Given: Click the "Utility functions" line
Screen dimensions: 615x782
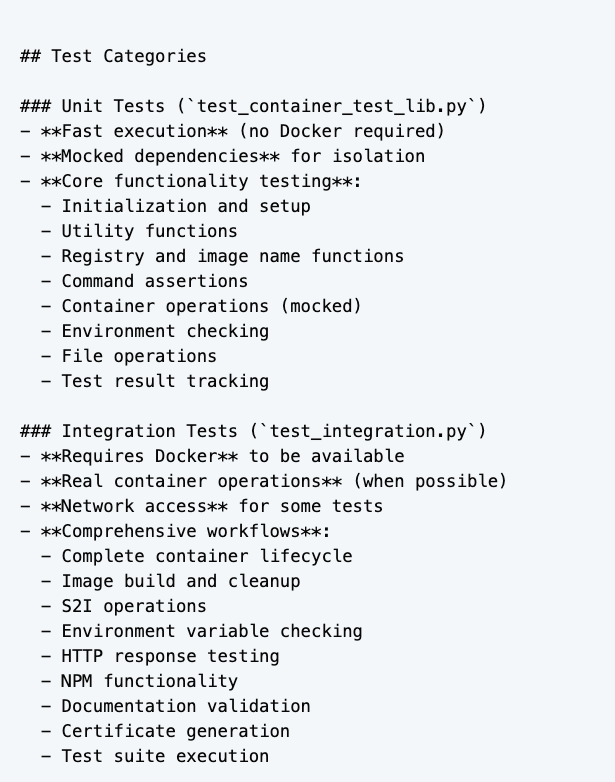Looking at the screenshot, I should tap(150, 231).
